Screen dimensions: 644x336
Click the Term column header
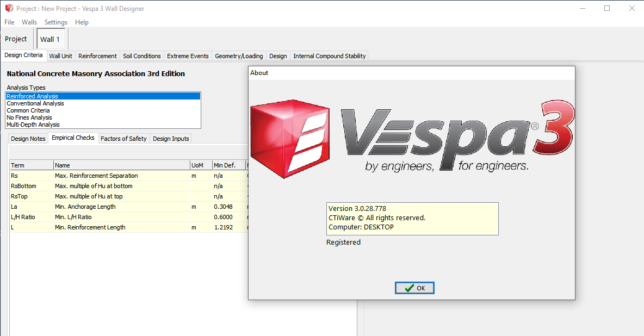pos(32,165)
